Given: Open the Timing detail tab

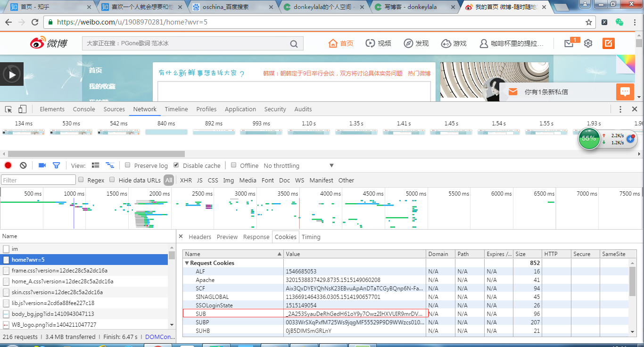Looking at the screenshot, I should [x=311, y=237].
